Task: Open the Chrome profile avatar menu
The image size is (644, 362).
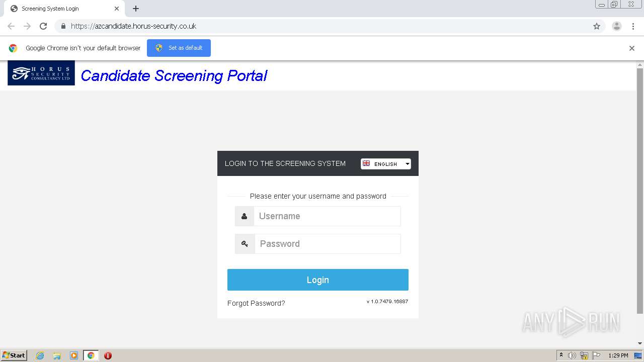Action: tap(617, 26)
